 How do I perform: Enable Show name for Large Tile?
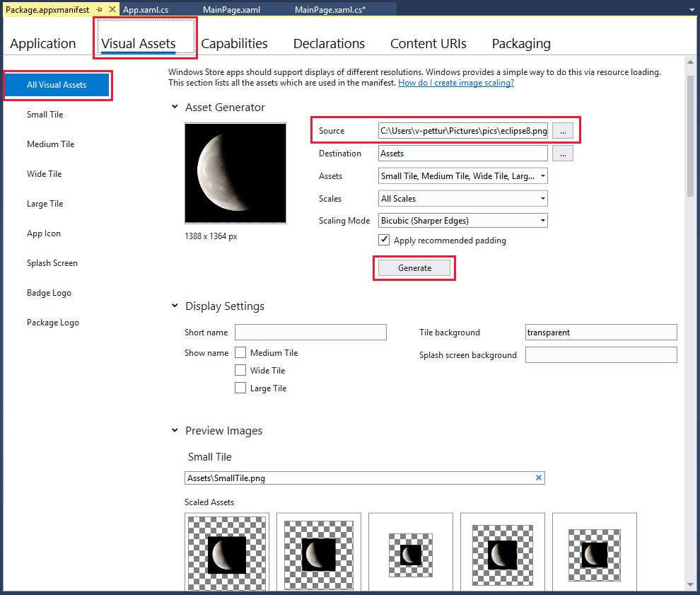tap(240, 388)
